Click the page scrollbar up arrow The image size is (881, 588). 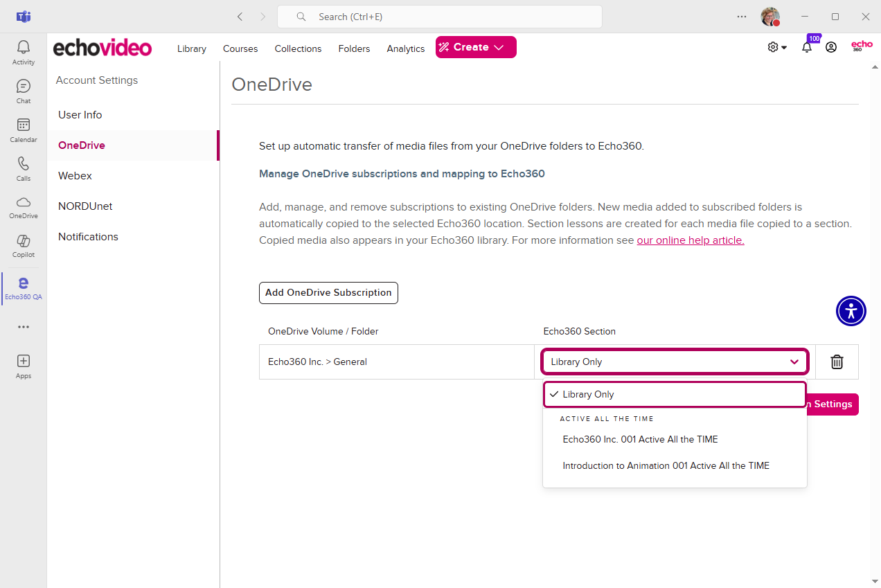point(874,67)
